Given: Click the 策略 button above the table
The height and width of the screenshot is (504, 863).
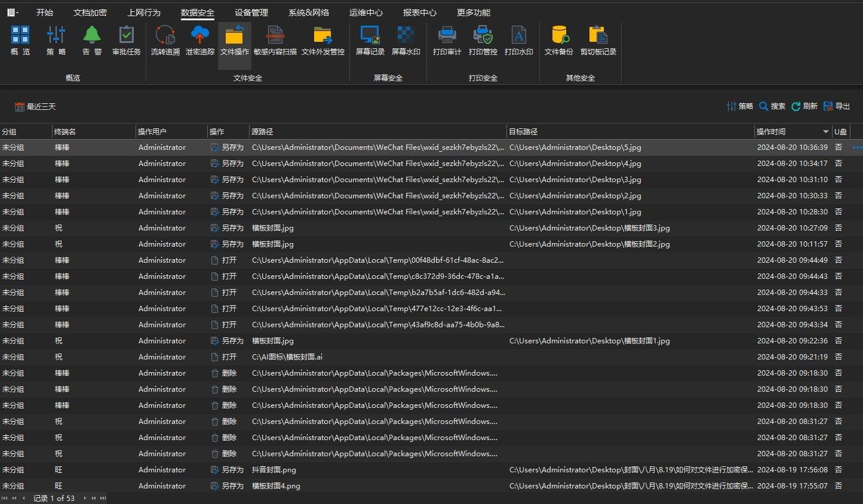Looking at the screenshot, I should (739, 106).
